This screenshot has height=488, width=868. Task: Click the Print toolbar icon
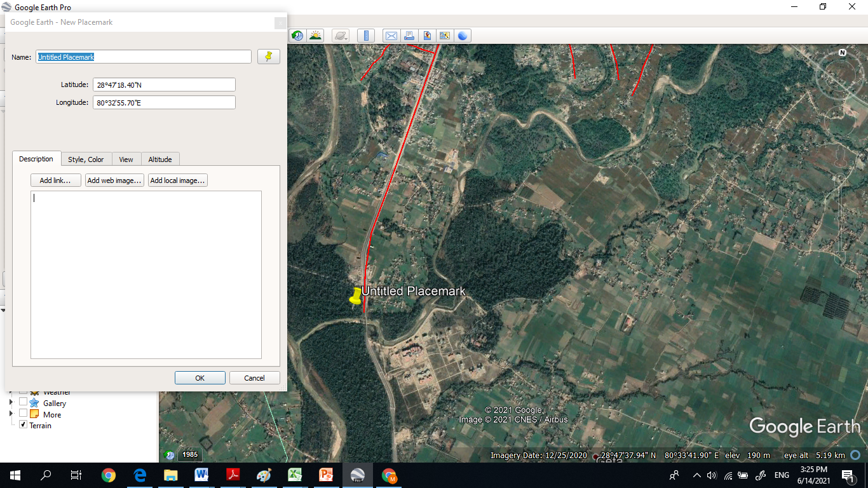coord(409,36)
